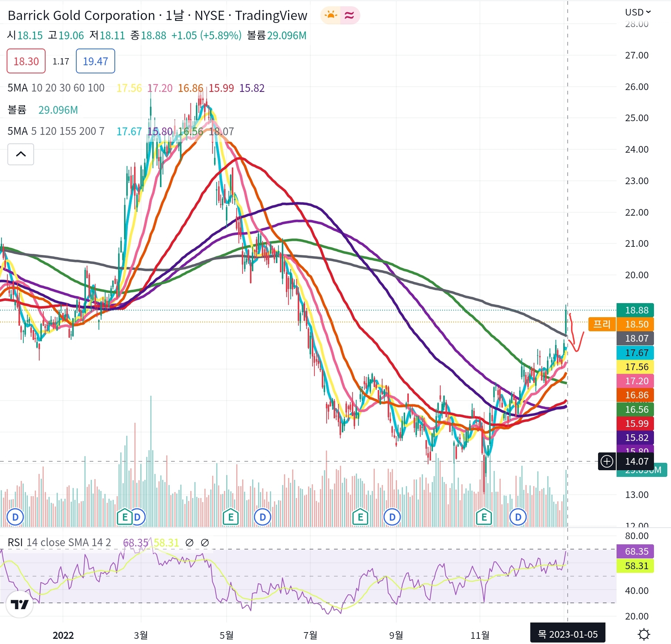The height and width of the screenshot is (644, 671).
Task: Open earnings E marker above 11월
Action: [x=484, y=517]
